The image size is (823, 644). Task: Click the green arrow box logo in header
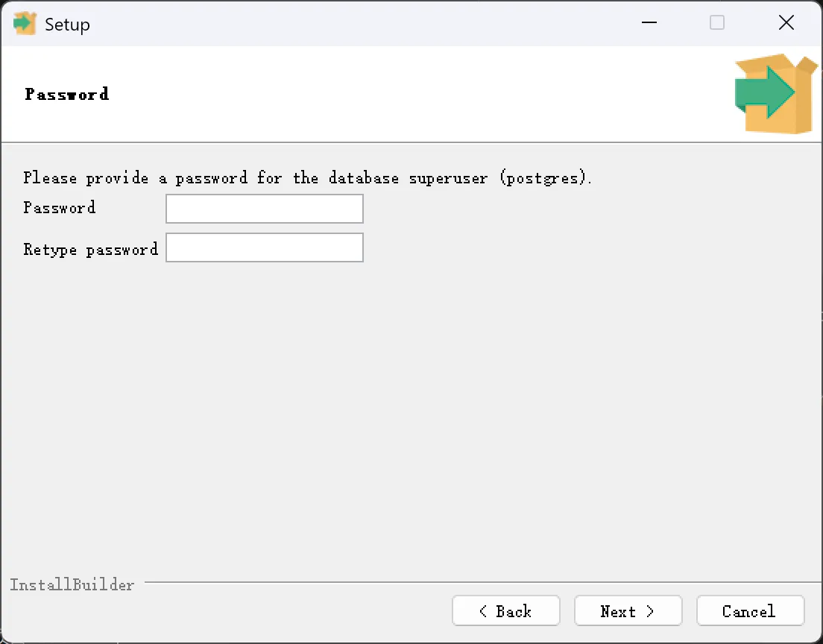(776, 93)
